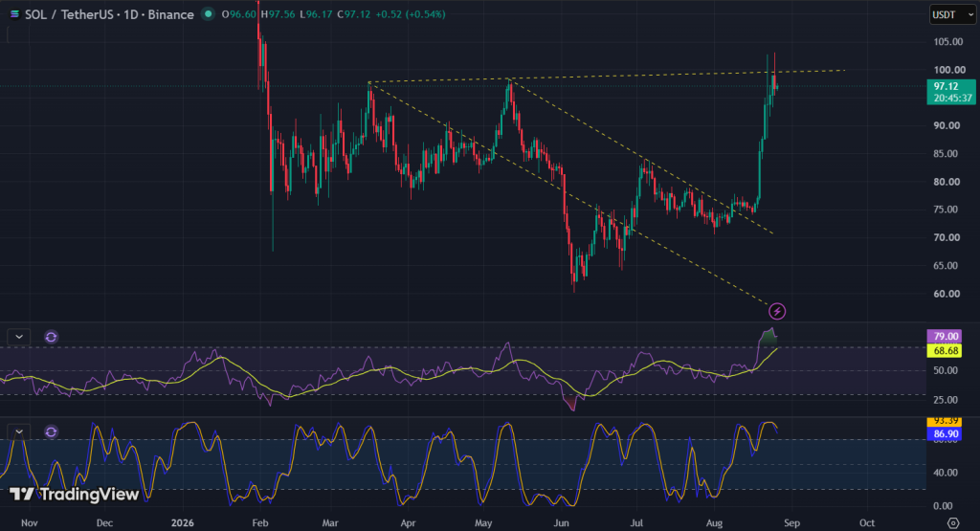Click the Jun label on time axis

(x=562, y=523)
